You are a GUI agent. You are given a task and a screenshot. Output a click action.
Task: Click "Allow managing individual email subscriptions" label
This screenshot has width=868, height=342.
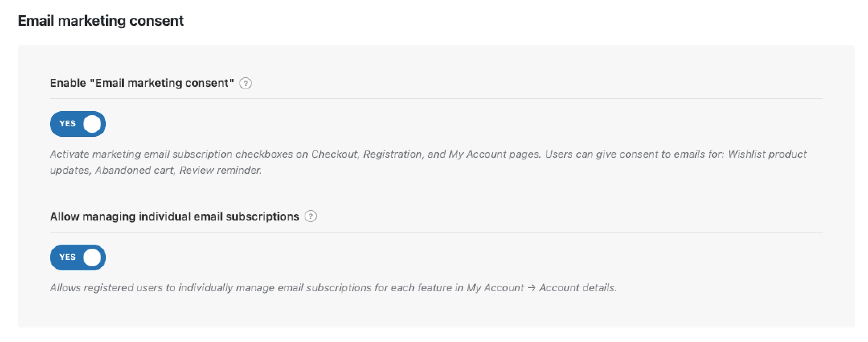[x=174, y=216]
